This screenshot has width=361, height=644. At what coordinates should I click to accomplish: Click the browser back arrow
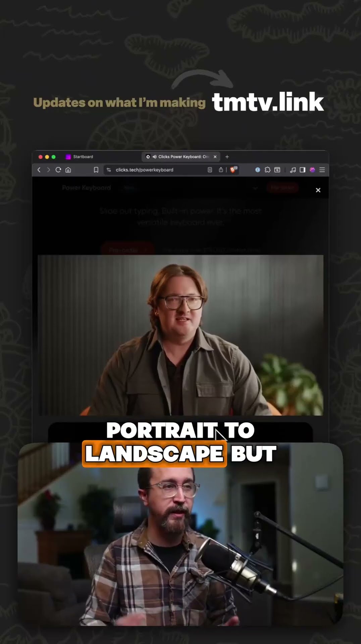(39, 170)
